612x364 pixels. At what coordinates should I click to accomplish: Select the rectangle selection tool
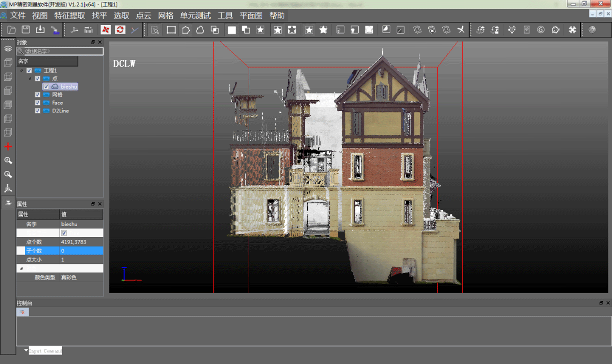(171, 30)
